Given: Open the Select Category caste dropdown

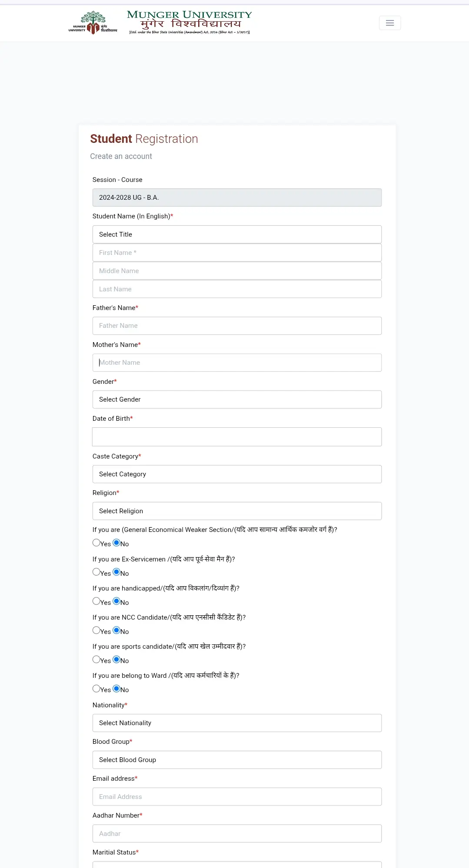Looking at the screenshot, I should click(x=237, y=474).
